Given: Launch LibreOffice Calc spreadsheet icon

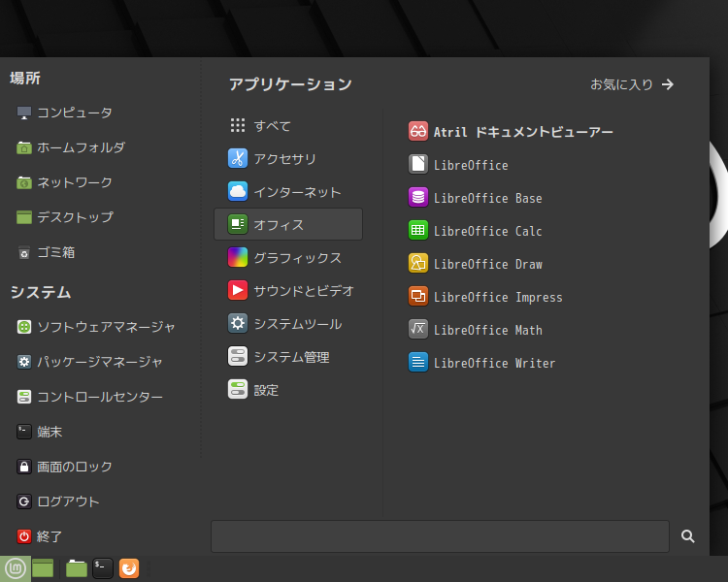Looking at the screenshot, I should point(417,230).
